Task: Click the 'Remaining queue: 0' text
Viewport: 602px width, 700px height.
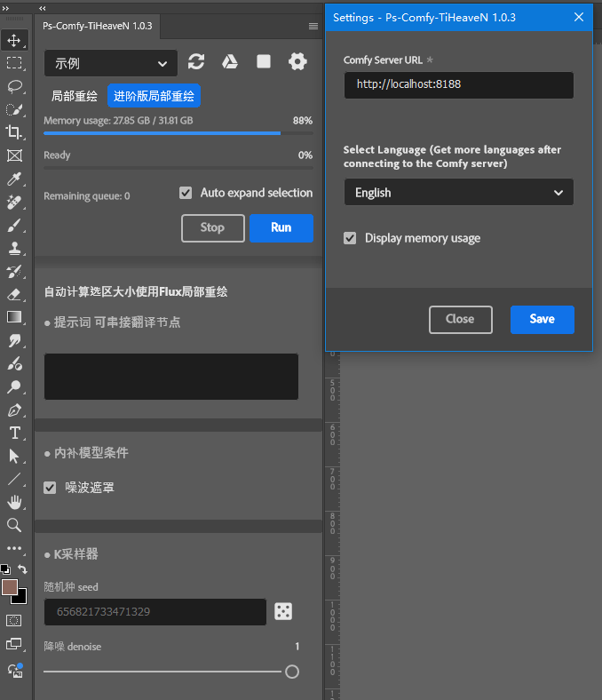Action: point(87,196)
